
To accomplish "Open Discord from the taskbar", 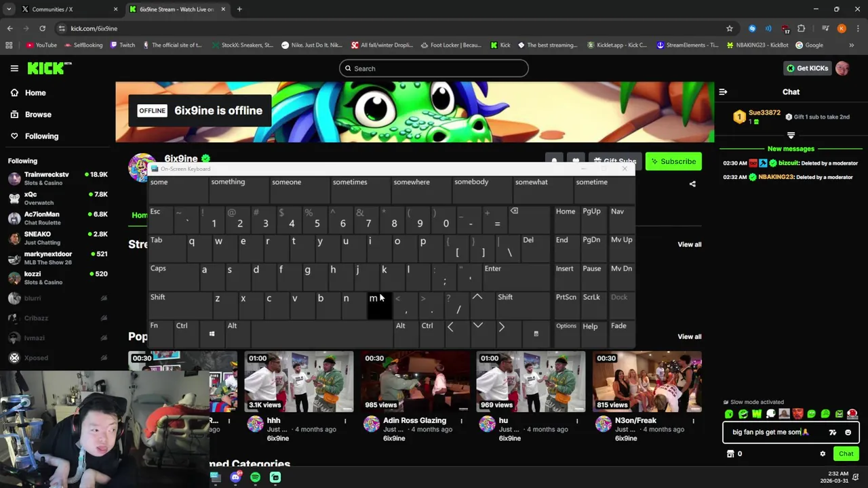I will [235, 477].
